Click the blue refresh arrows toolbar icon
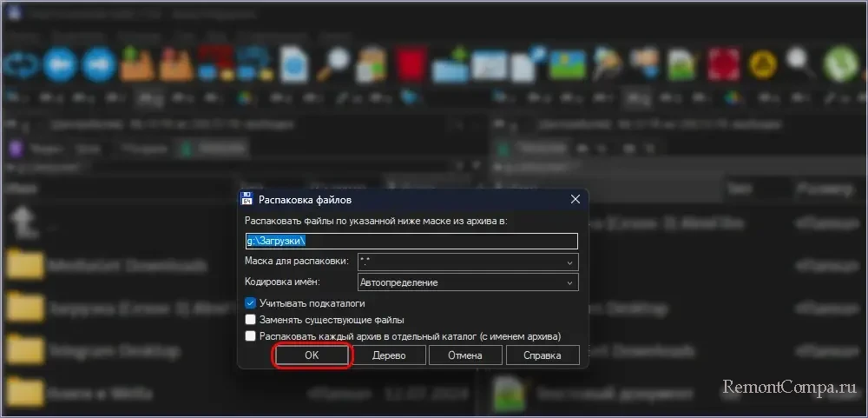This screenshot has width=868, height=418. coord(19,65)
